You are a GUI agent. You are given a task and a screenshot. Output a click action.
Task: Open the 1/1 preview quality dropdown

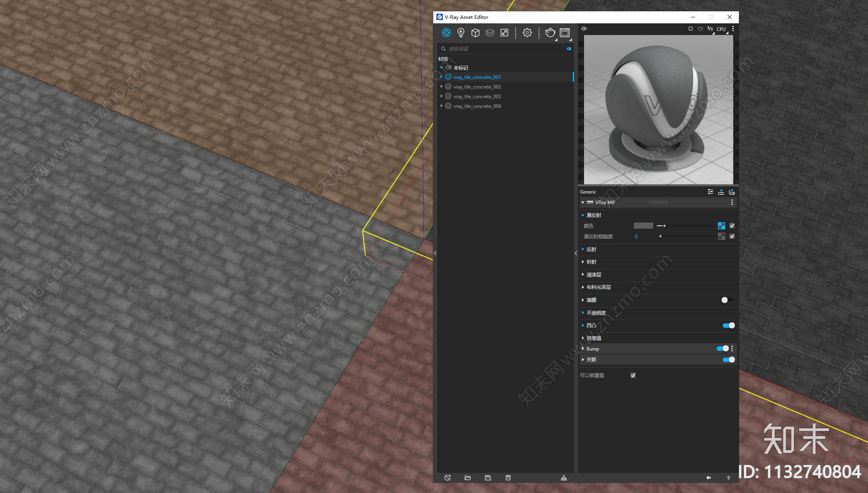[x=711, y=29]
